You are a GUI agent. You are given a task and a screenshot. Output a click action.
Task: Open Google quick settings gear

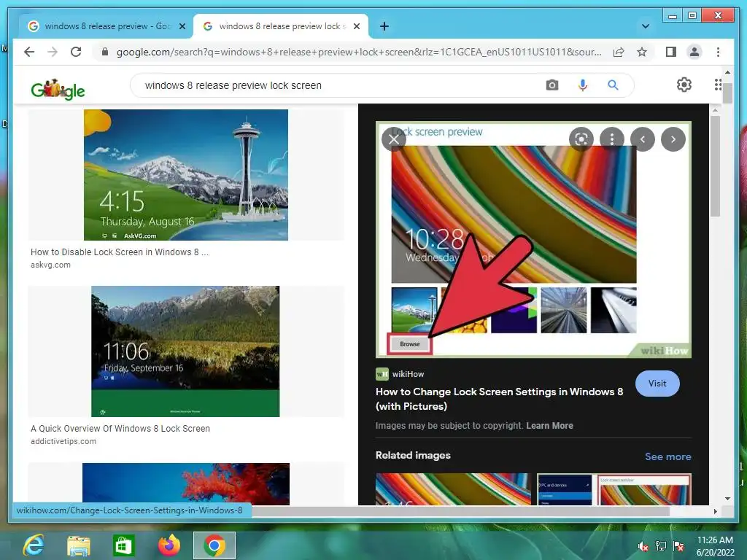pyautogui.click(x=684, y=85)
